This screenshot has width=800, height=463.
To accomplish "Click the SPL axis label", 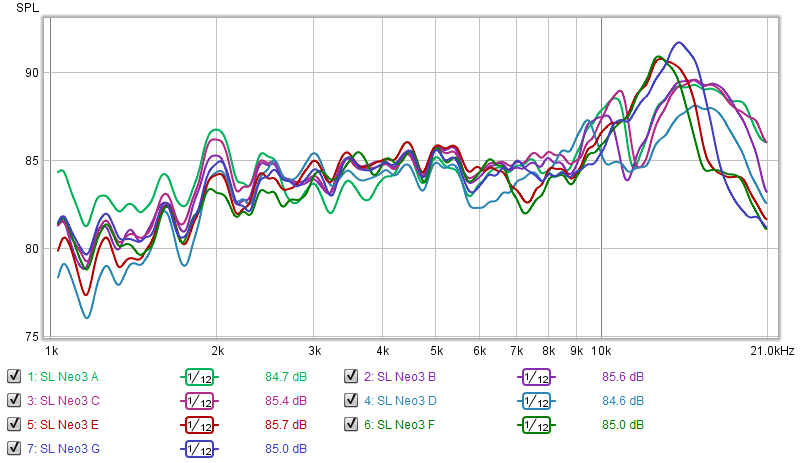I will pyautogui.click(x=28, y=8).
